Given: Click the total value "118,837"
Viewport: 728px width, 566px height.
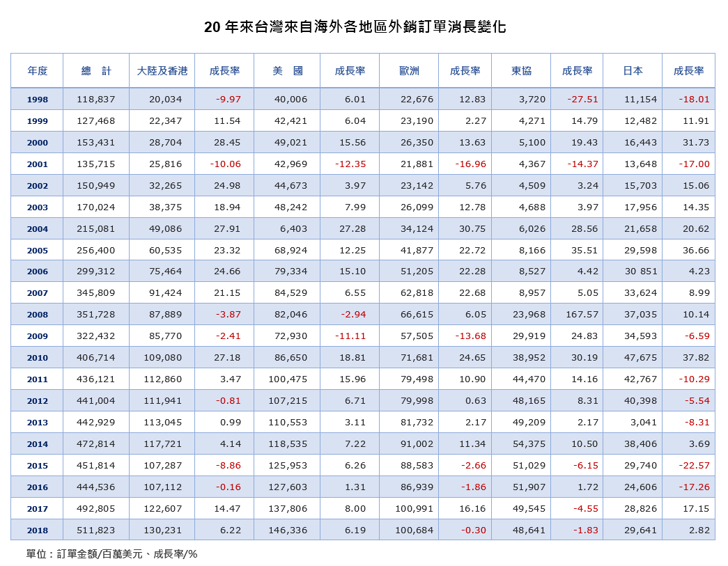Looking at the screenshot, I should pos(95,100).
